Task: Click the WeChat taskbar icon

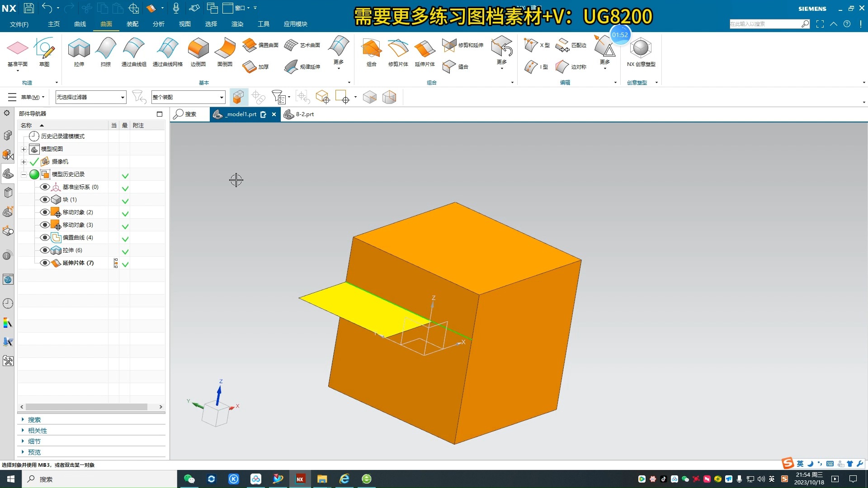Action: coord(189,479)
